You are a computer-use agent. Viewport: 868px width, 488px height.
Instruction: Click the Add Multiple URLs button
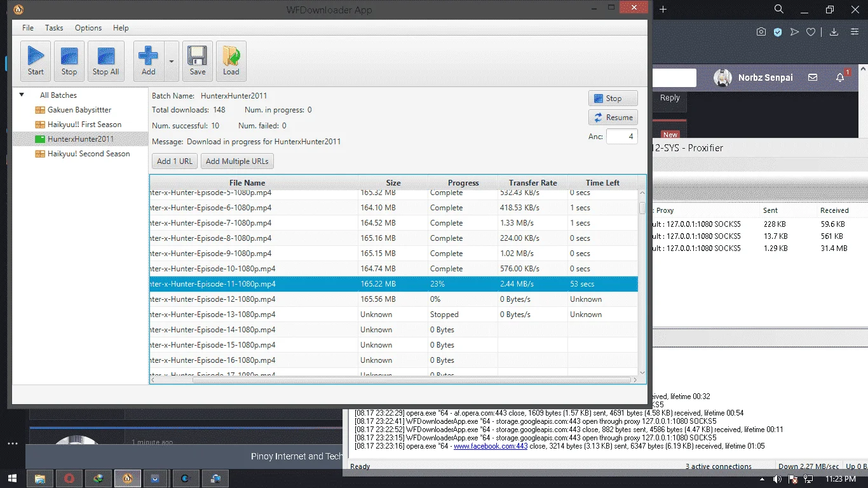[237, 161]
